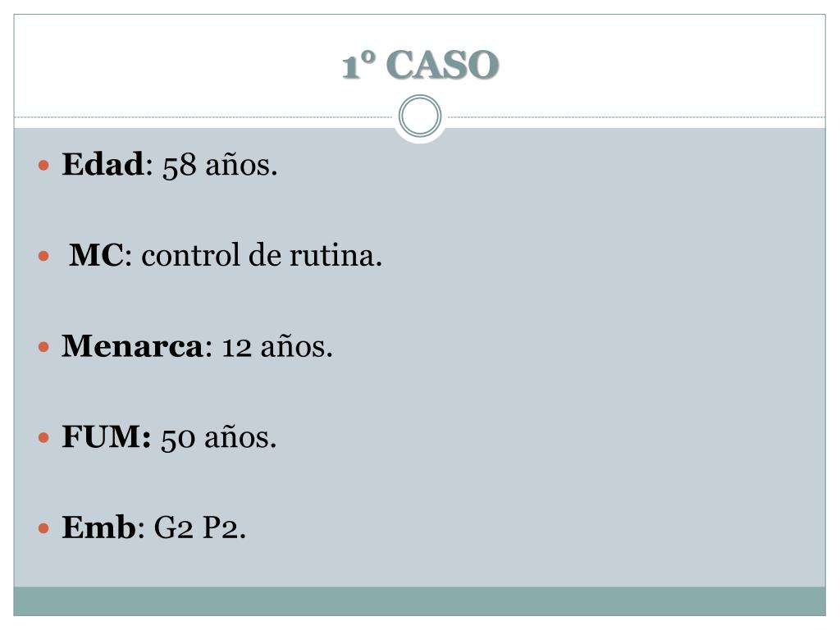This screenshot has width=840, height=630.
Task: Click the orange bullet beside Edad
Action: click(x=44, y=165)
